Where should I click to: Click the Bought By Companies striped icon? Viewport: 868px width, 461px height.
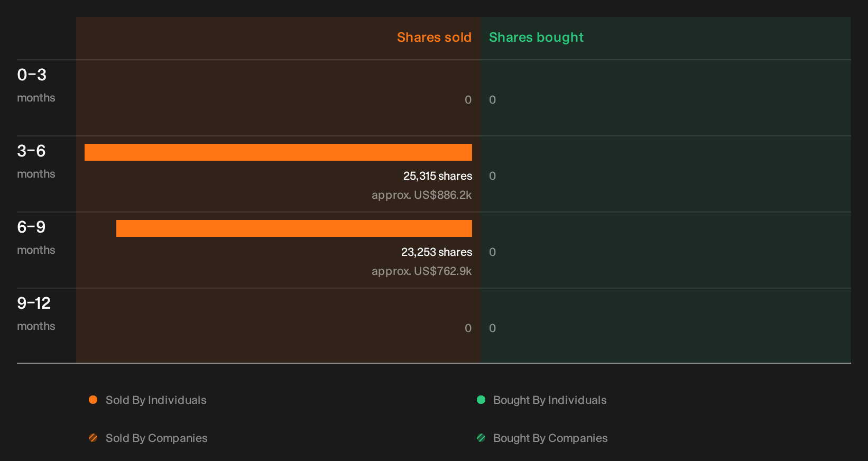[x=481, y=438]
